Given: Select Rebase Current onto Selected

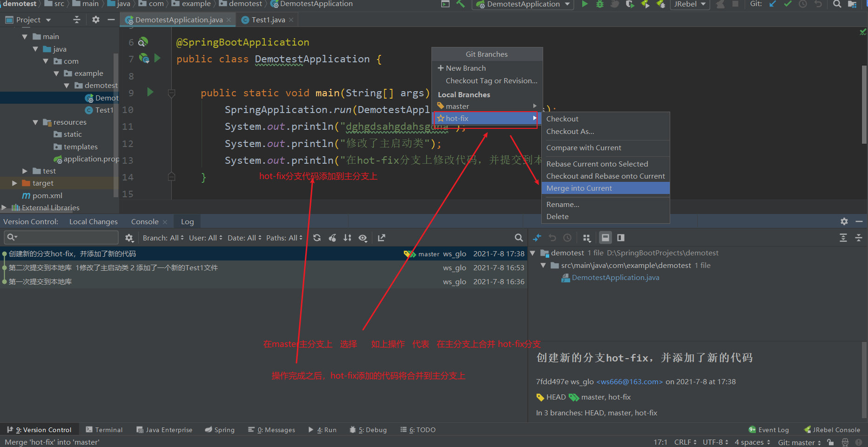Looking at the screenshot, I should [606, 164].
